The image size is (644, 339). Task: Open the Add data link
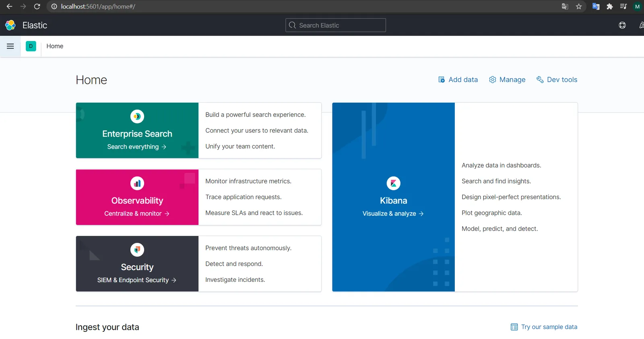point(458,79)
